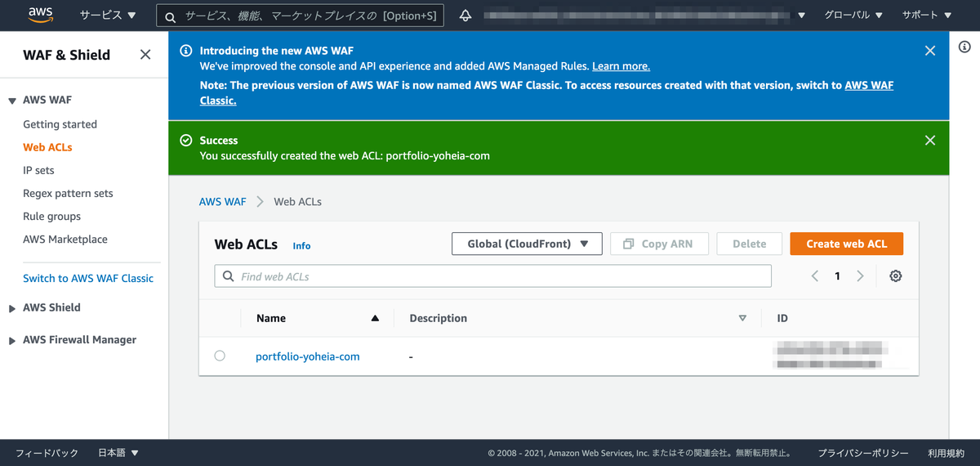Open Regex pattern sets in sidebar
The width and height of the screenshot is (980, 466).
(x=68, y=193)
